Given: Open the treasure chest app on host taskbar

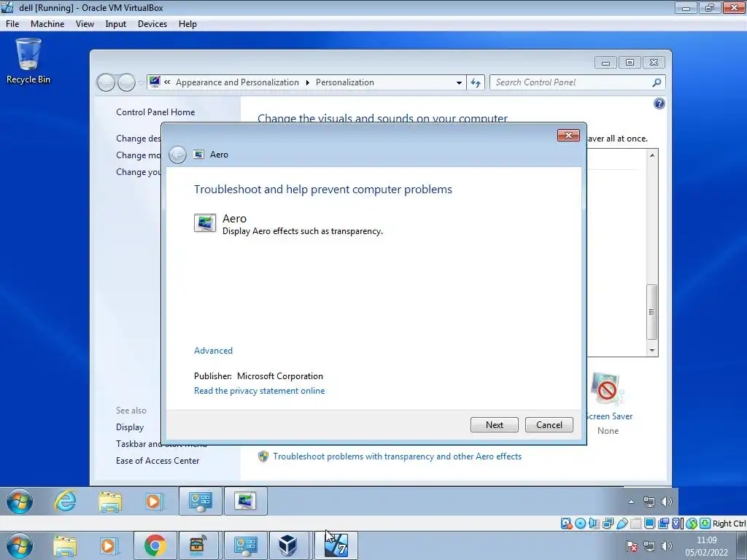Looking at the screenshot, I should pos(197,545).
